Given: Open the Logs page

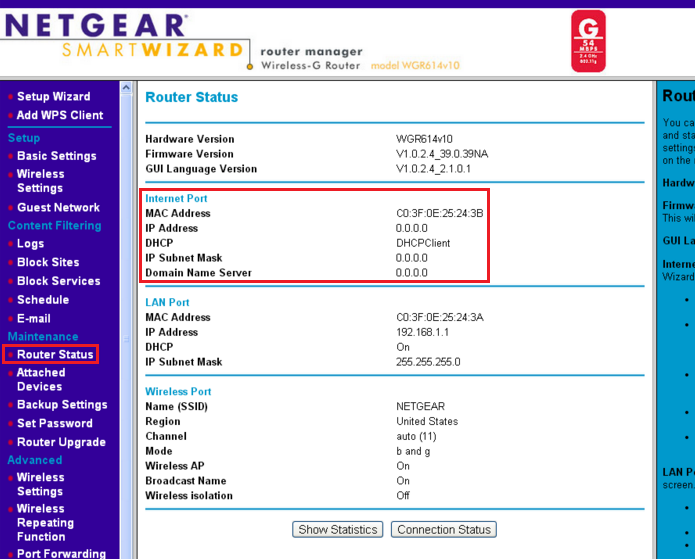Looking at the screenshot, I should 31,243.
